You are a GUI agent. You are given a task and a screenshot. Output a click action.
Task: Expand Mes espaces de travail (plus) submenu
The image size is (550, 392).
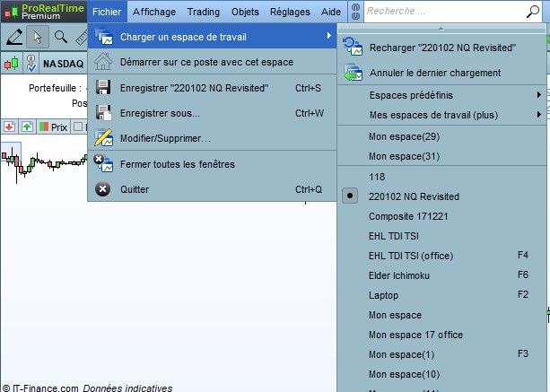coord(441,115)
